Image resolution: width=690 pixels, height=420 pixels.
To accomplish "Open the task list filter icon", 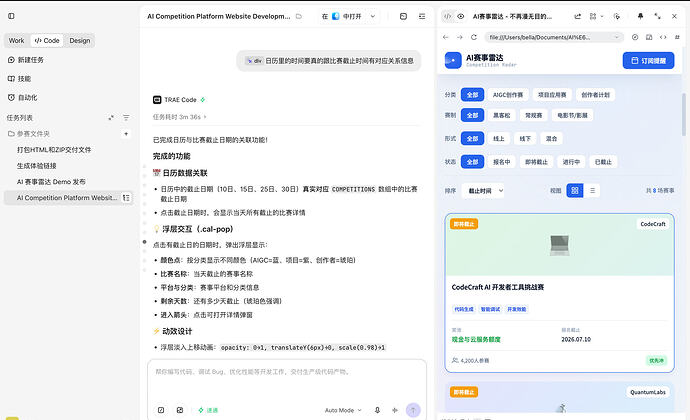I will [x=126, y=118].
